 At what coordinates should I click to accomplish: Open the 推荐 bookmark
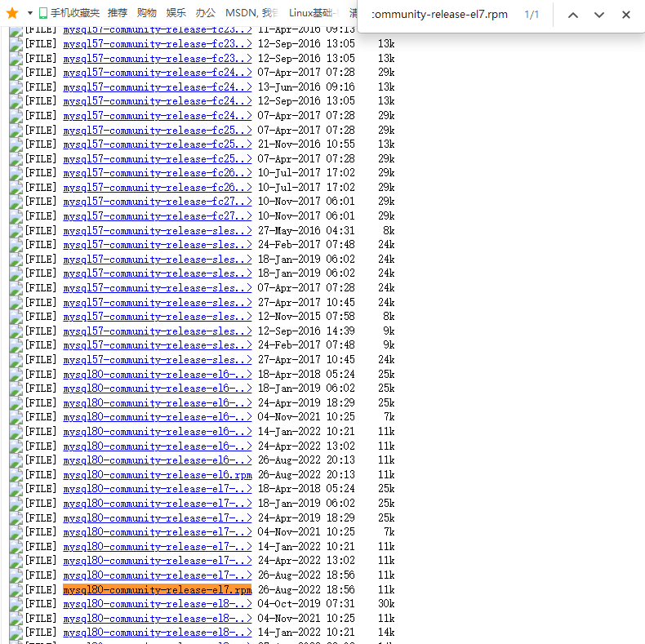click(x=118, y=13)
